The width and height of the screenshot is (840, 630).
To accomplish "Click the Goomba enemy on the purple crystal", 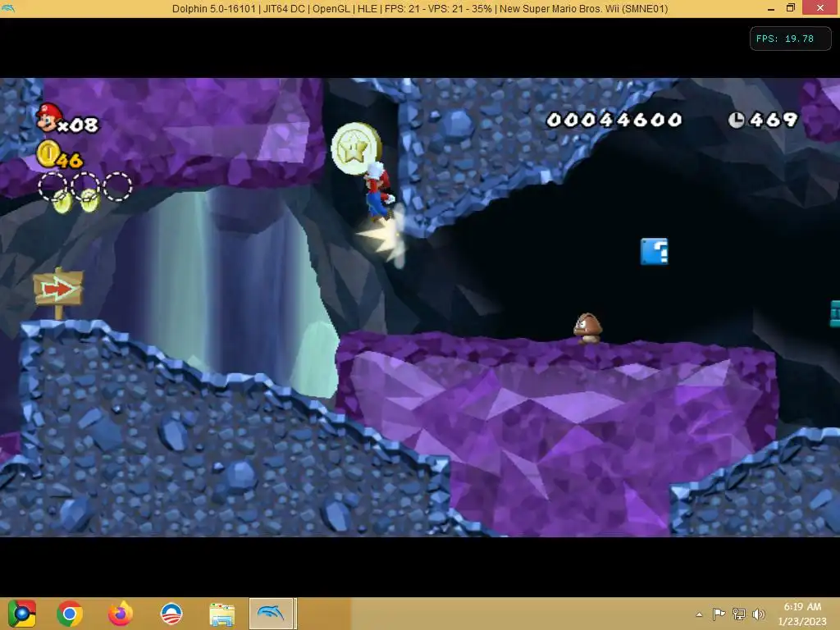I will coord(587,328).
